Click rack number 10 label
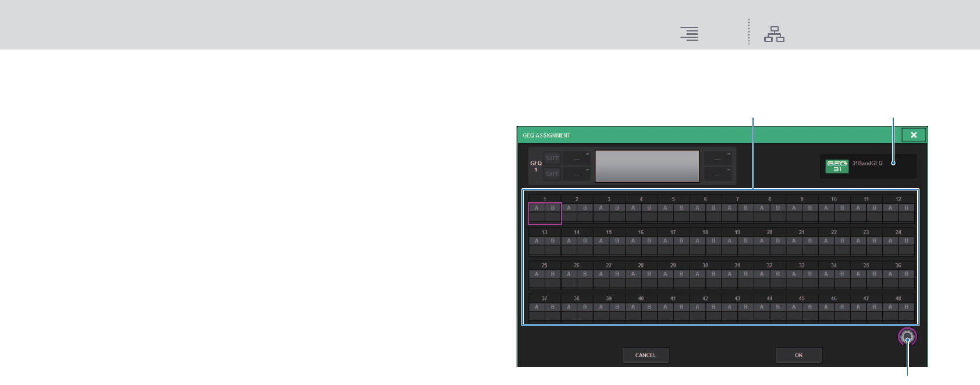The width and height of the screenshot is (980, 385). (834, 199)
